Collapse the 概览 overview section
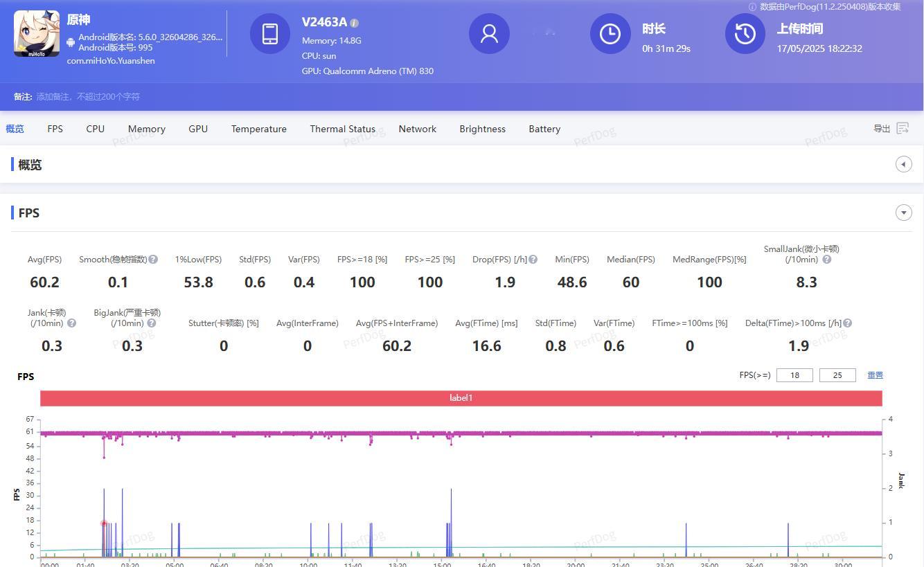Image resolution: width=924 pixels, height=567 pixels. coord(903,164)
